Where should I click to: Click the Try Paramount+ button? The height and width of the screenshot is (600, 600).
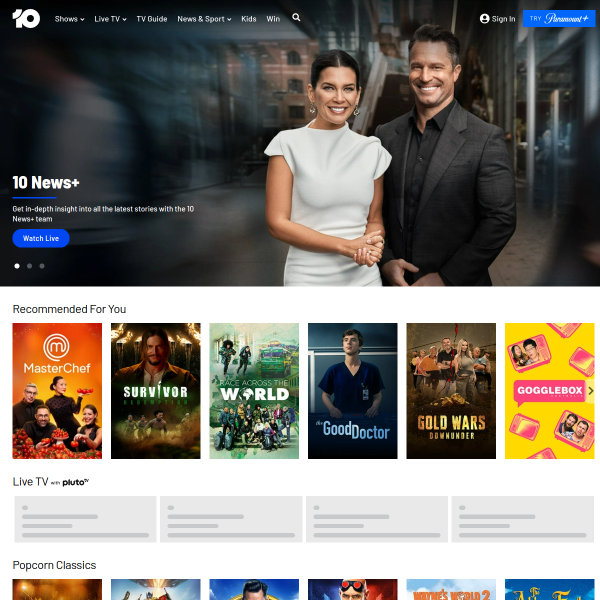tap(559, 19)
